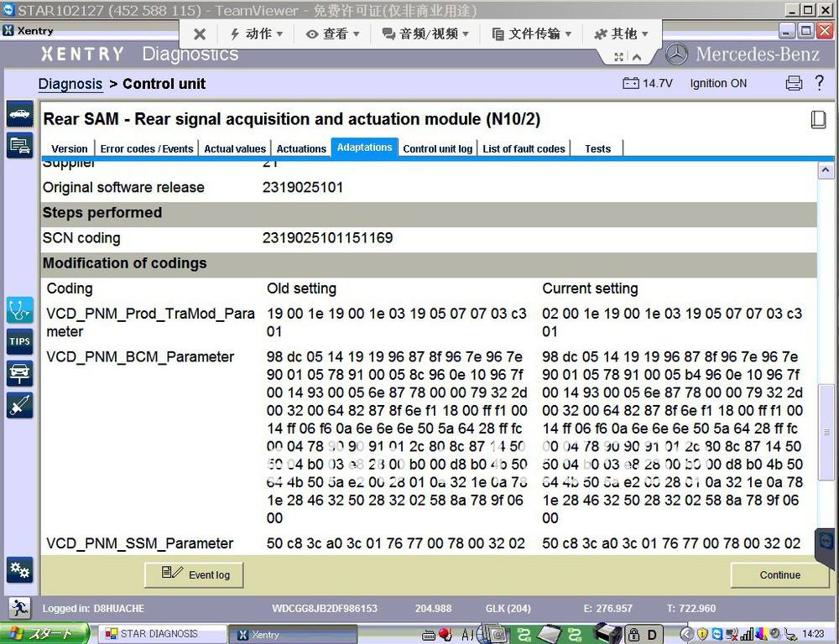The image size is (839, 644).
Task: Click the Event log button
Action: 195,574
